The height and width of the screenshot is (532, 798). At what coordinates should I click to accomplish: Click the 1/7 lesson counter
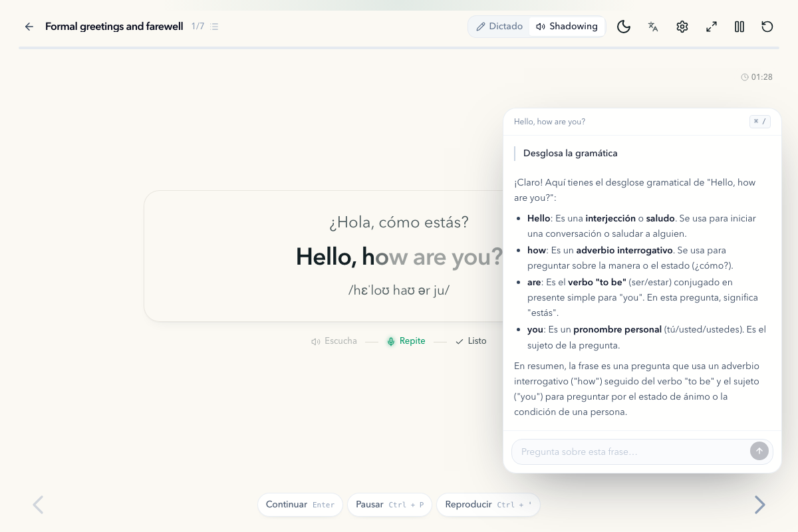pyautogui.click(x=198, y=27)
